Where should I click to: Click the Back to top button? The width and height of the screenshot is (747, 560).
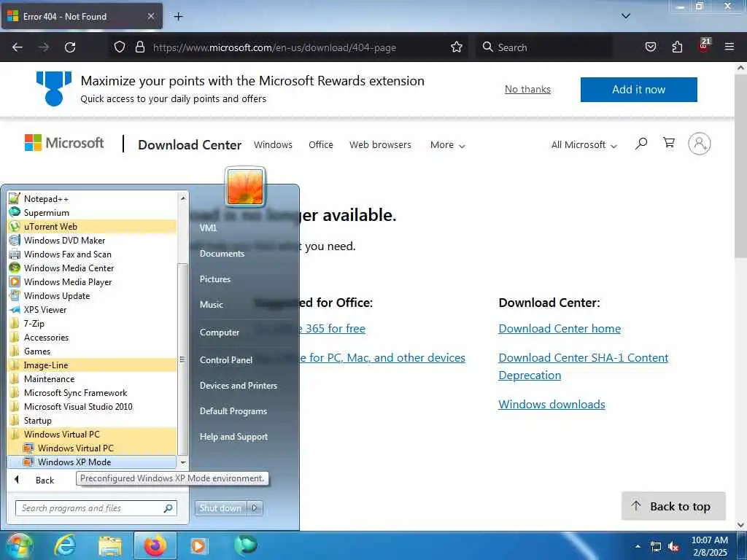click(673, 506)
